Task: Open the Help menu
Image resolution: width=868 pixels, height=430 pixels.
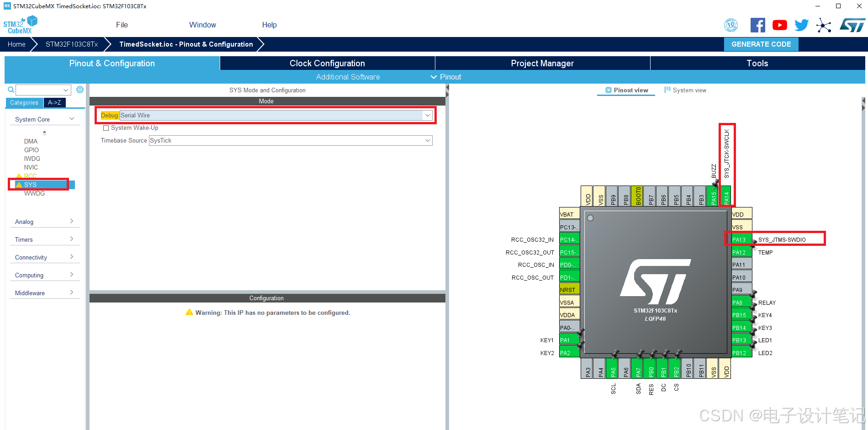Action: point(270,25)
